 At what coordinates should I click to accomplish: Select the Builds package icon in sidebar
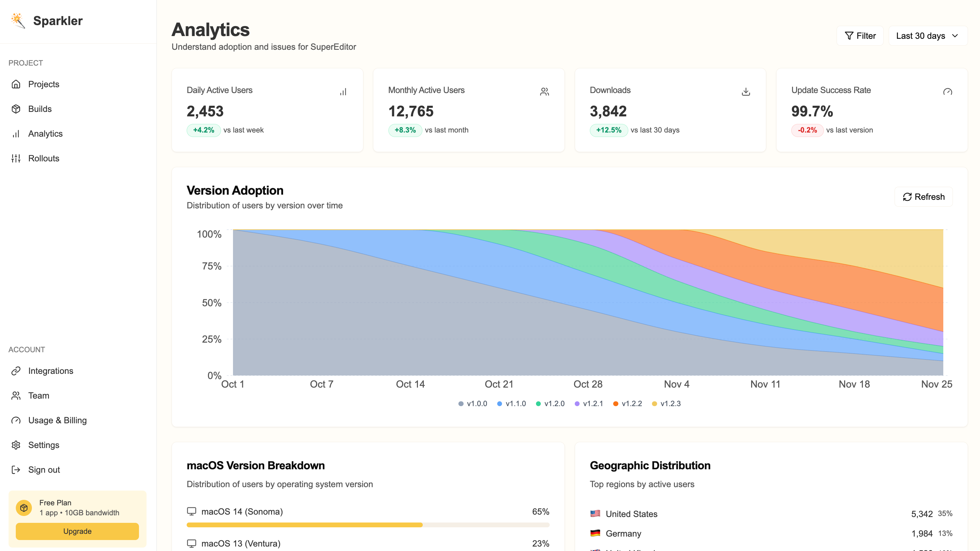pyautogui.click(x=16, y=109)
